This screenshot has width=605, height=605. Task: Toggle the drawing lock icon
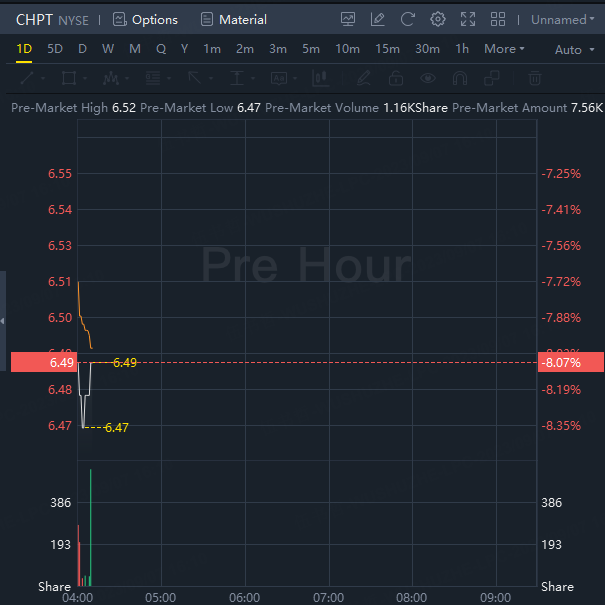pyautogui.click(x=396, y=78)
